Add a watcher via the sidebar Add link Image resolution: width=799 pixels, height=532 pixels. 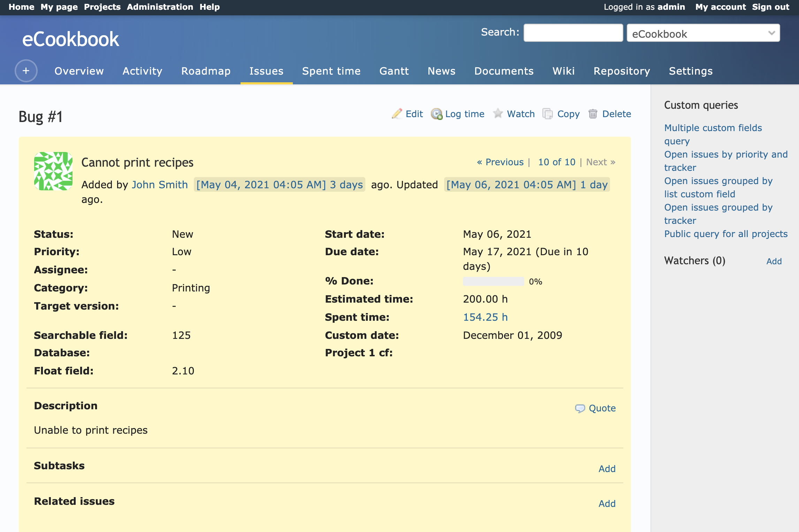tap(774, 261)
